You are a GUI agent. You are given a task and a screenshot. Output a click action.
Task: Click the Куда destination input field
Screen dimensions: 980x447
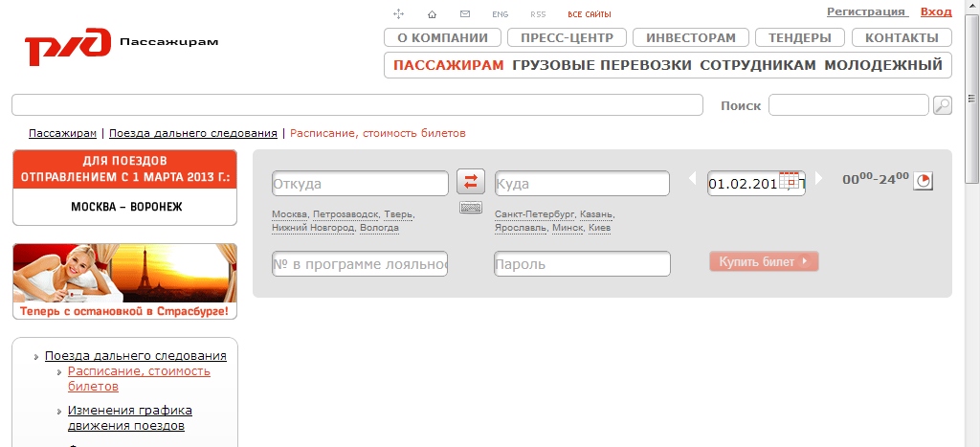[x=582, y=184]
